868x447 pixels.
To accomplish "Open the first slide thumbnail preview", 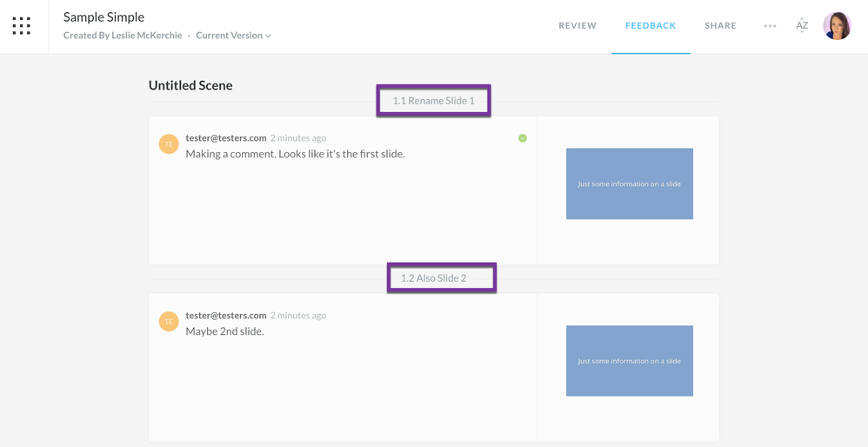I will point(630,183).
